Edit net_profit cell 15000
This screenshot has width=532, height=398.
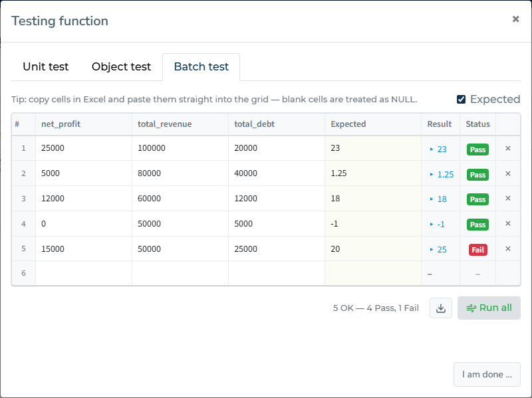point(84,249)
